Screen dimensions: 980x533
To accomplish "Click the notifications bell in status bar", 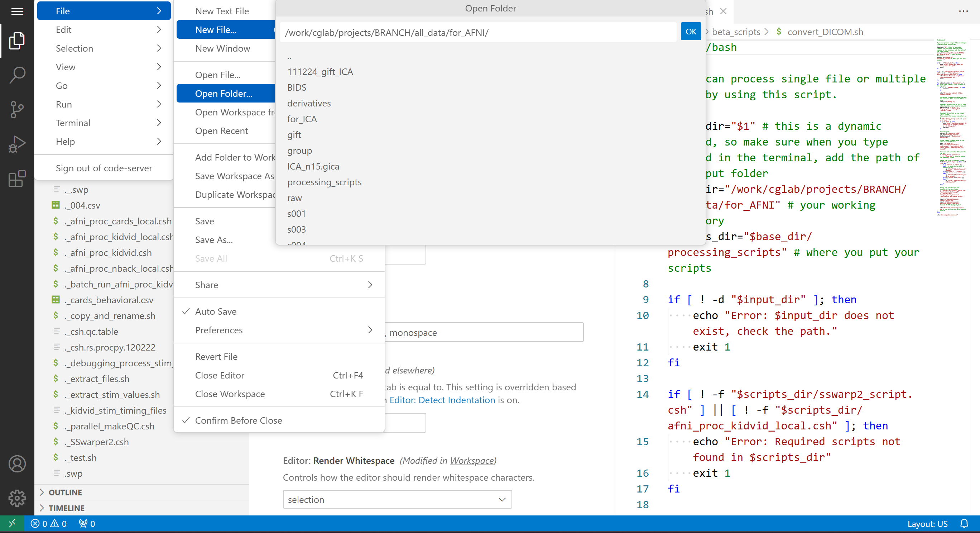I will 964,523.
